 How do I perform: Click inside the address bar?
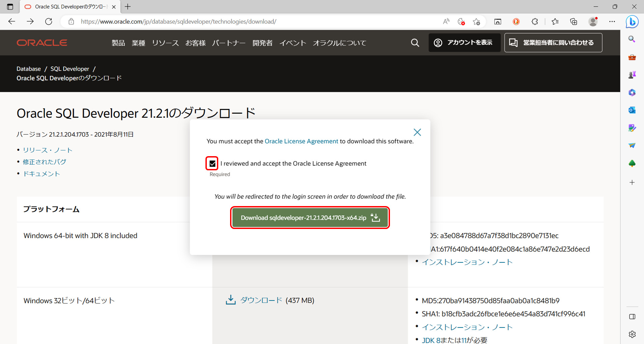[236, 21]
